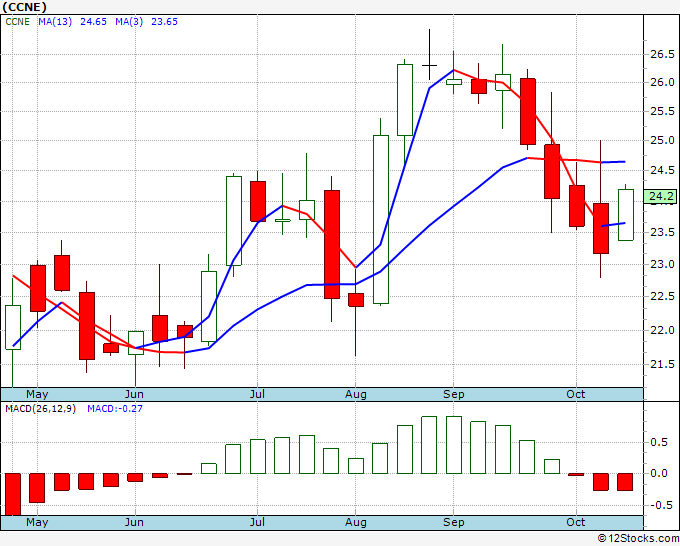Click the MA(3) legend label

pos(129,22)
